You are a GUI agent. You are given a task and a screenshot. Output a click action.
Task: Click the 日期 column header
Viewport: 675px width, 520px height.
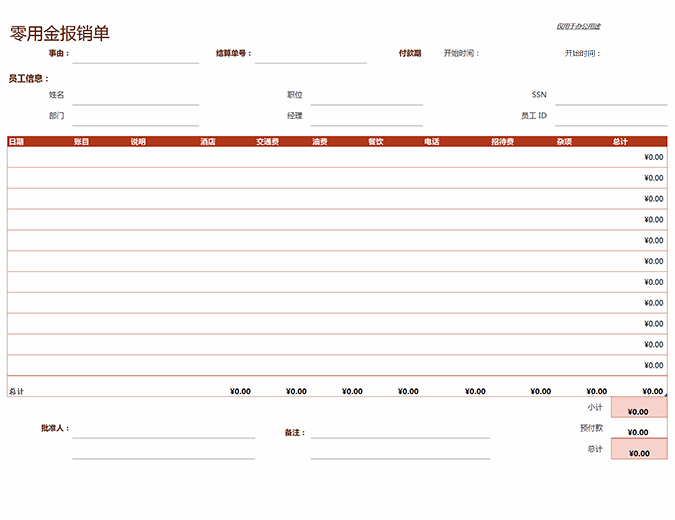(x=17, y=142)
